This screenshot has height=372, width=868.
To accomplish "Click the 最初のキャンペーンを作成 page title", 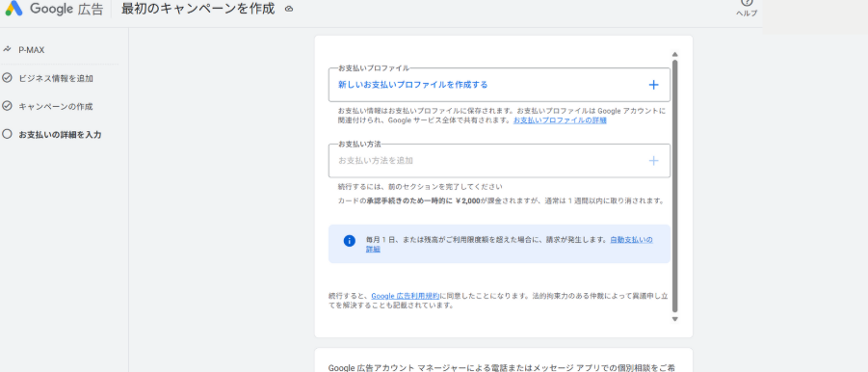I will pos(197,9).
